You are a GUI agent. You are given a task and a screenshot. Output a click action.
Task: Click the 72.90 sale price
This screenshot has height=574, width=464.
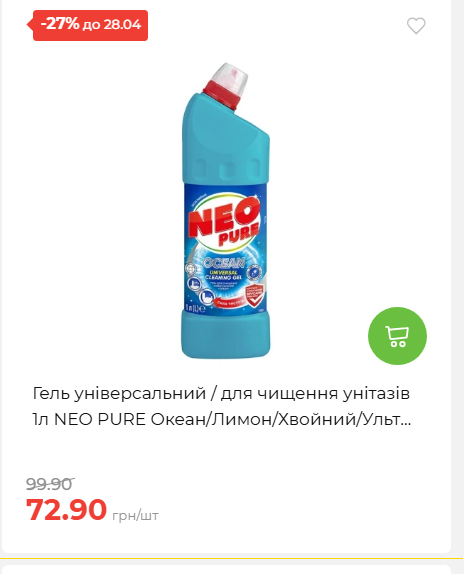pos(66,509)
